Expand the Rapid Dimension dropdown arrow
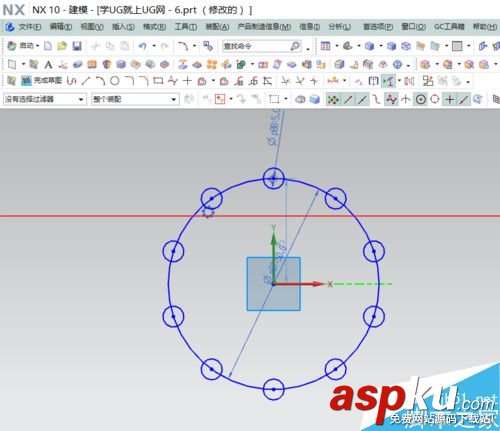 (344, 81)
